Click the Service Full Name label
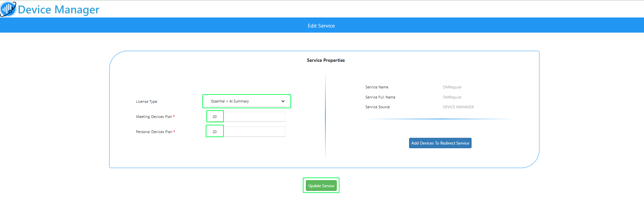Screen dimensions: 644x201 [x=380, y=97]
